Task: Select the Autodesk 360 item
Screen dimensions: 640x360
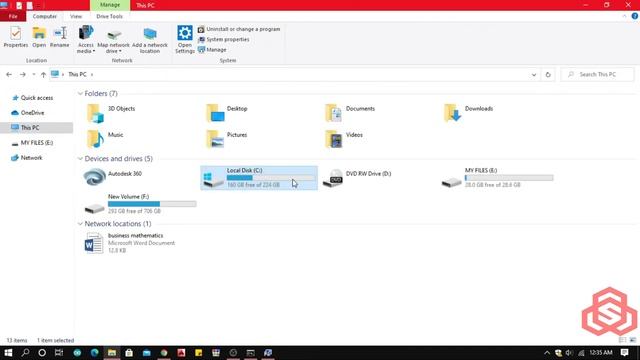Action: 113,177
